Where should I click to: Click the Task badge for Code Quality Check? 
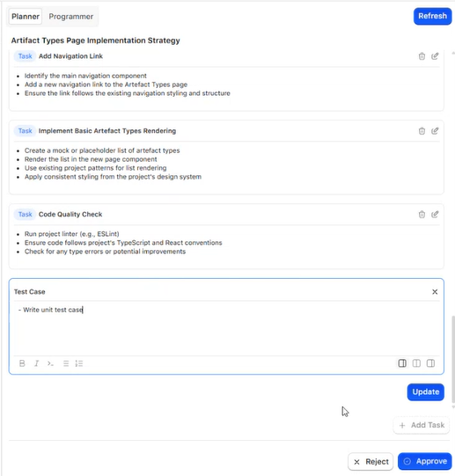25,215
